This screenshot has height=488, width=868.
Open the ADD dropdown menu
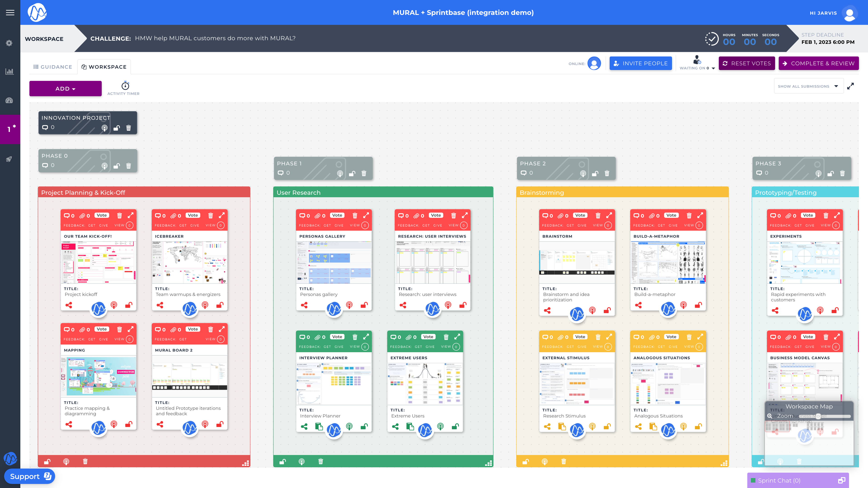coord(65,89)
